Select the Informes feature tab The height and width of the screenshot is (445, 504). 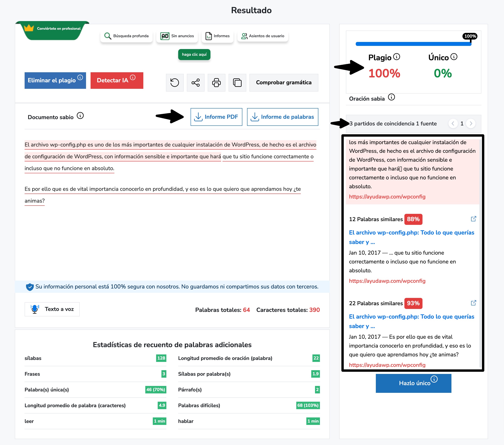coord(218,36)
